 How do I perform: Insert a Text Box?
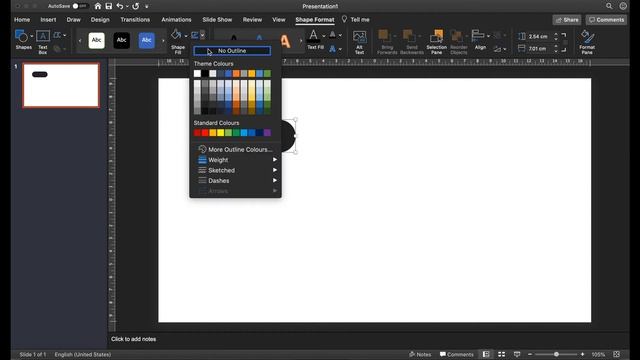pyautogui.click(x=43, y=42)
